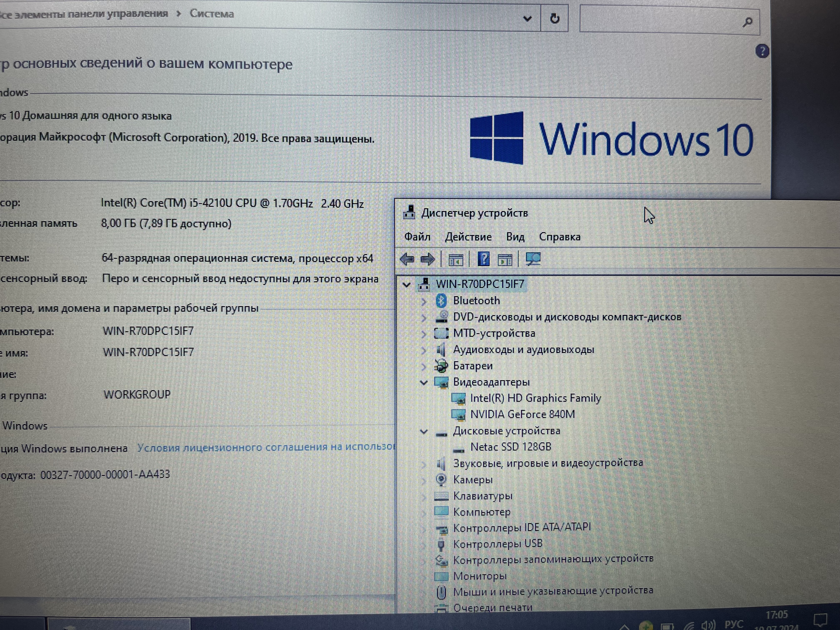Expand the Bluetooth category

coord(424,301)
